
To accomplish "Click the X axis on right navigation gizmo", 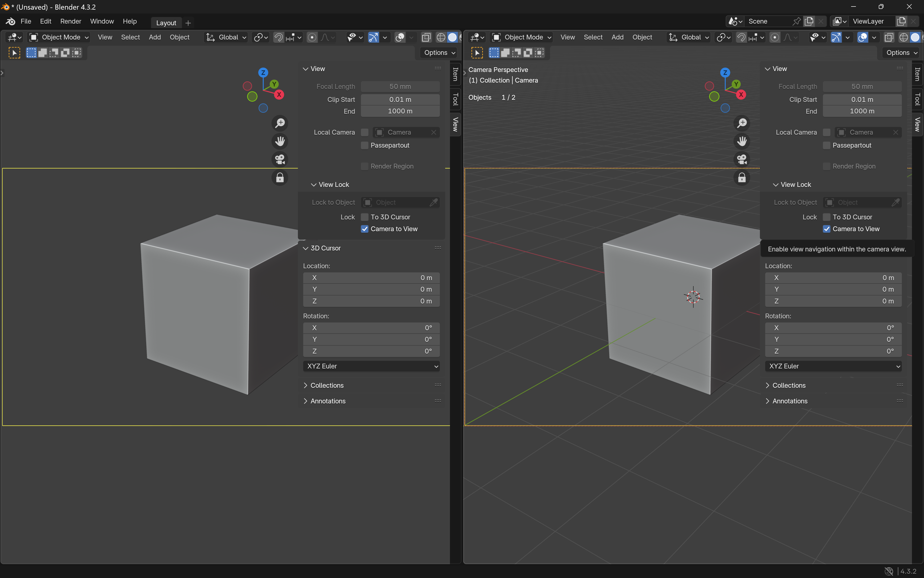I will pos(741,94).
